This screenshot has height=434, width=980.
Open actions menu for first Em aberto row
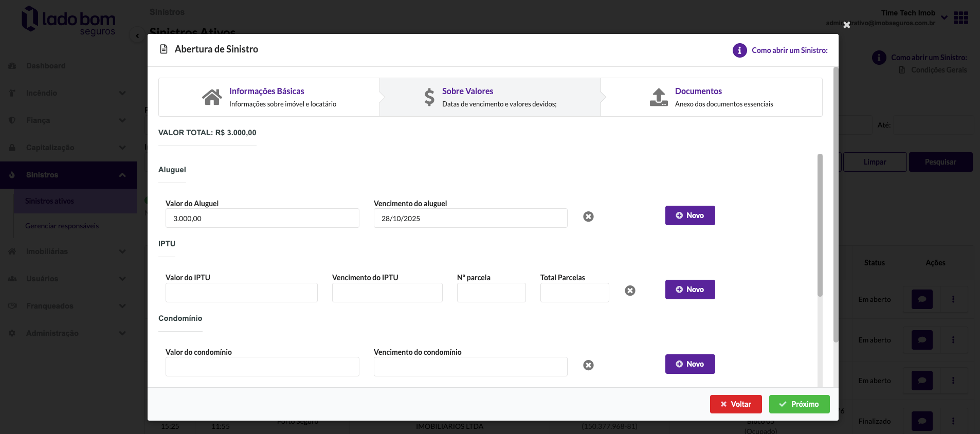tap(953, 299)
